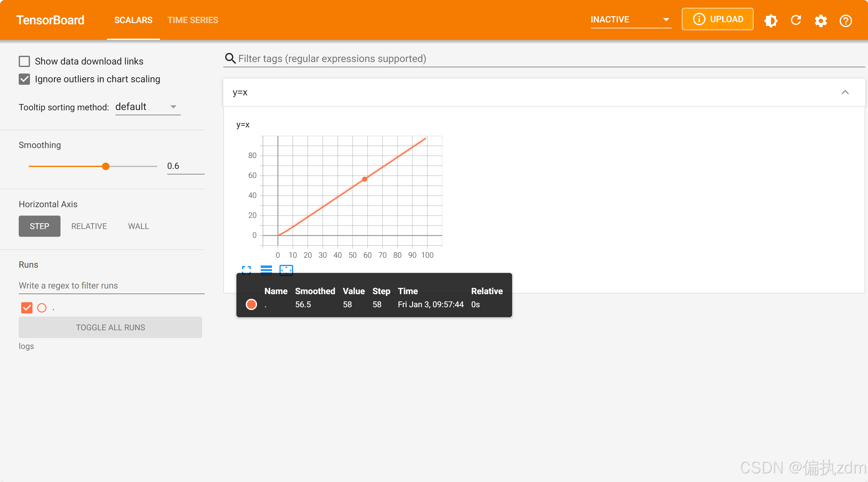
Task: Click the tooltip run color dot
Action: pos(251,304)
